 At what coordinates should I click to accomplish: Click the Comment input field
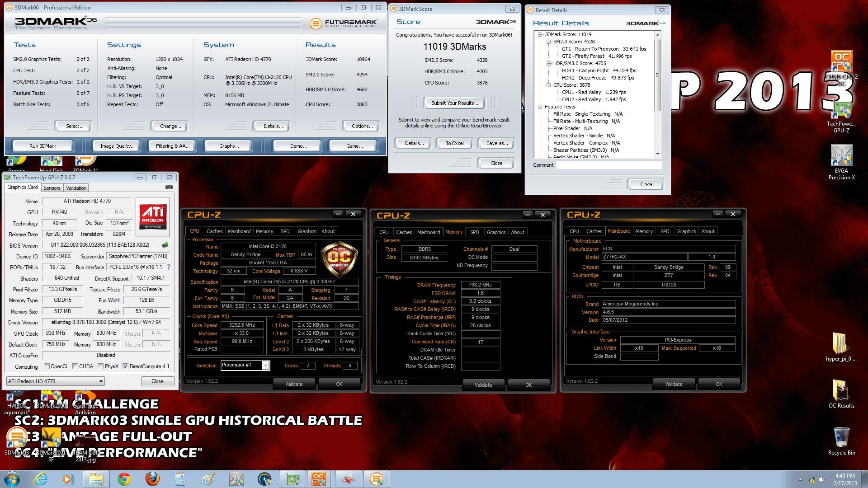click(x=609, y=165)
